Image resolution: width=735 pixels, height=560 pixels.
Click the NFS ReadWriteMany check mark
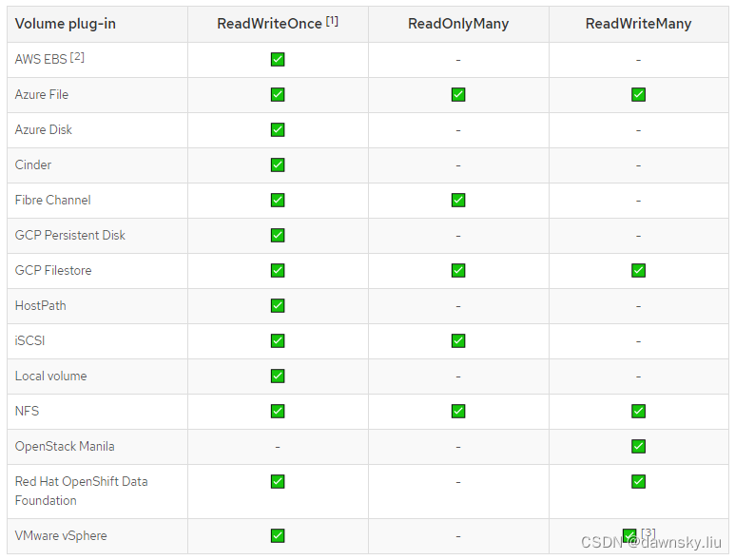[638, 411]
